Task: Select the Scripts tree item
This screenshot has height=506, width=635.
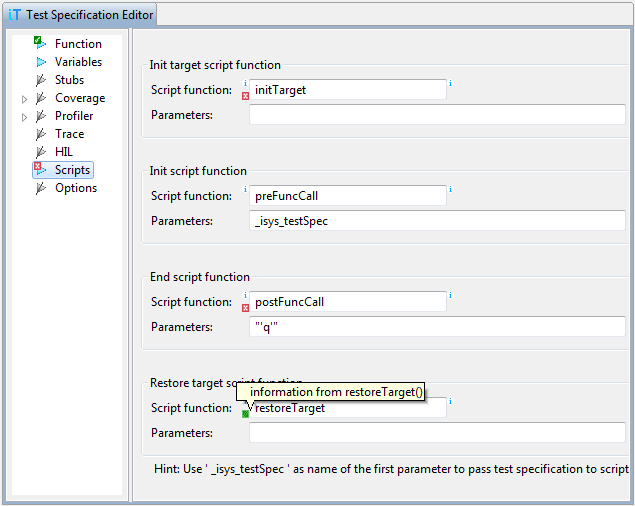Action: (x=72, y=170)
